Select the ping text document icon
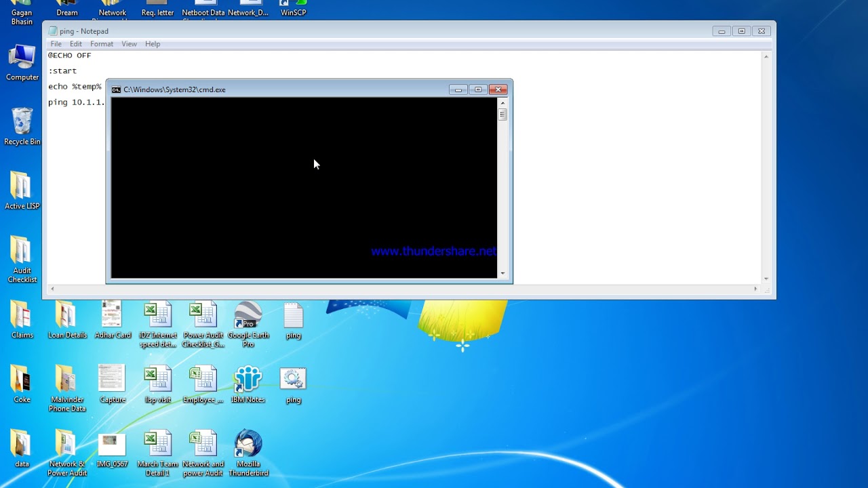The width and height of the screenshot is (868, 488). [x=293, y=321]
